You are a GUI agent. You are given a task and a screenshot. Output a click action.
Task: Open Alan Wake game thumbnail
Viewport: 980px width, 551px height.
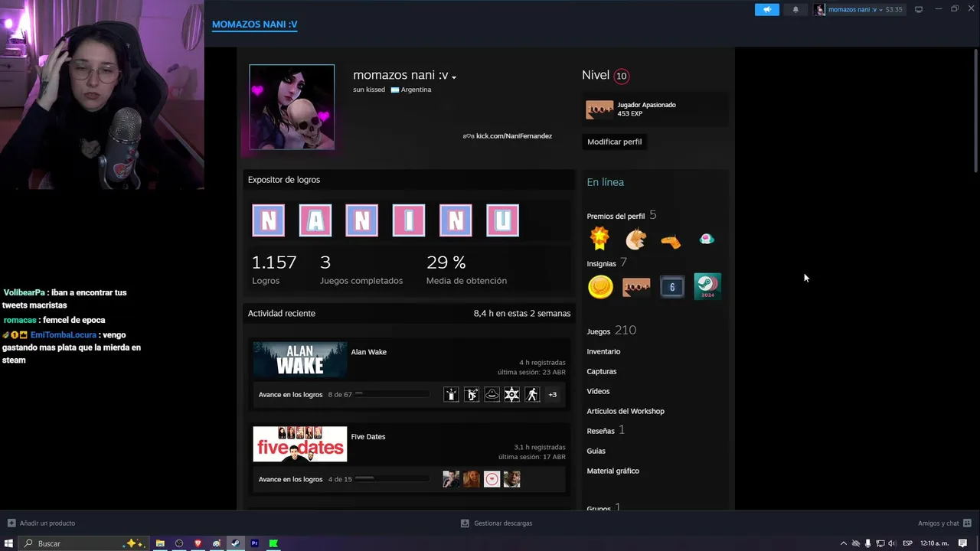[300, 359]
